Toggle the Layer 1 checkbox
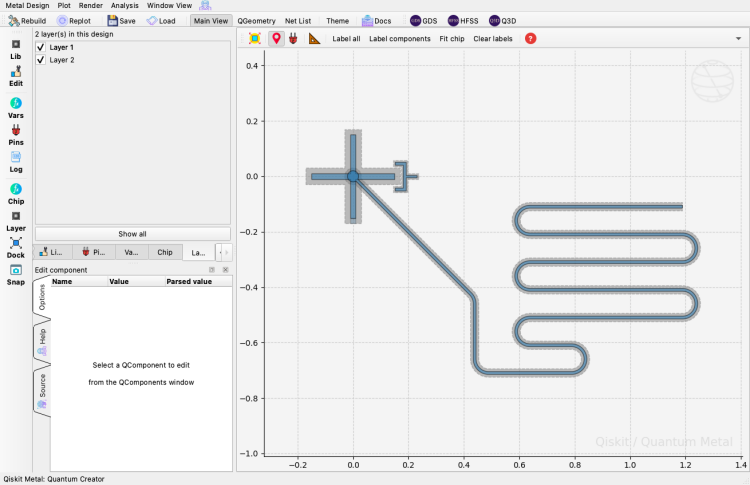The image size is (750, 485). (x=41, y=47)
